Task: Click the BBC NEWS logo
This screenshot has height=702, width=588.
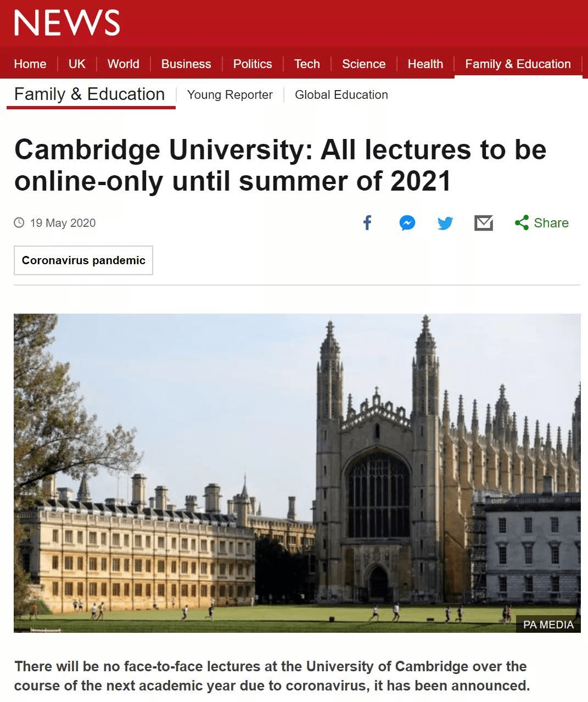Action: coord(67,24)
